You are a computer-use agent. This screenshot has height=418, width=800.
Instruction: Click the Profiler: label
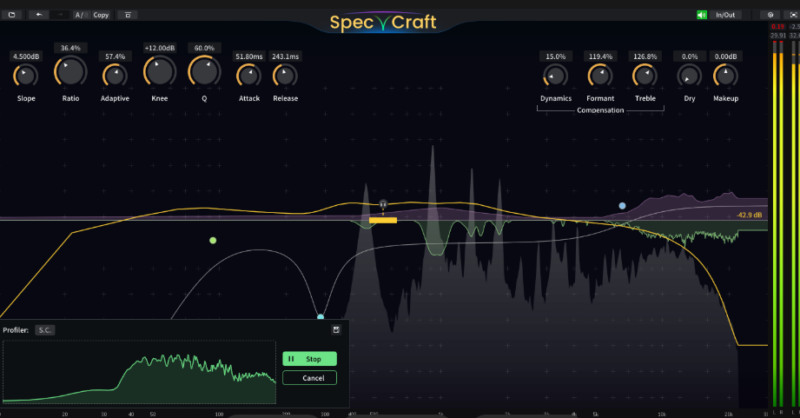pos(15,330)
